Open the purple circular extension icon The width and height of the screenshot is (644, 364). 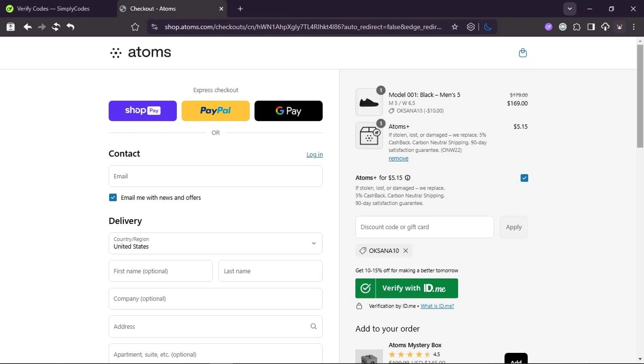pyautogui.click(x=548, y=27)
